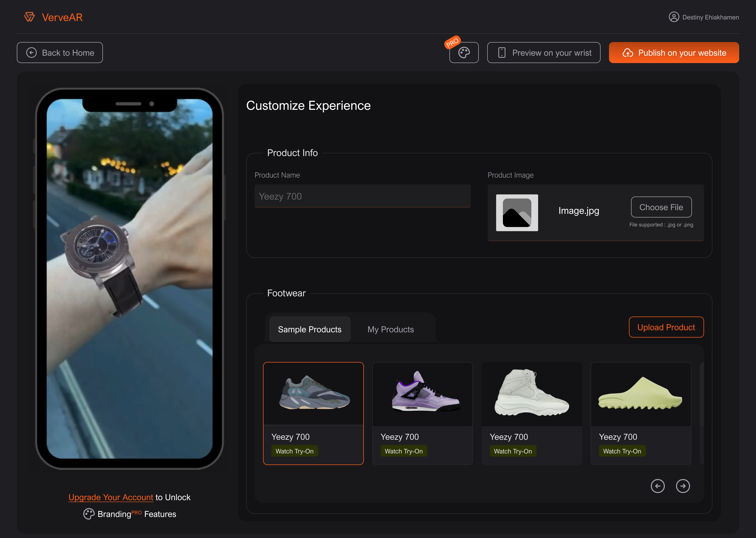The width and height of the screenshot is (756, 538).
Task: Click the VerveAR logo icon
Action: [29, 17]
